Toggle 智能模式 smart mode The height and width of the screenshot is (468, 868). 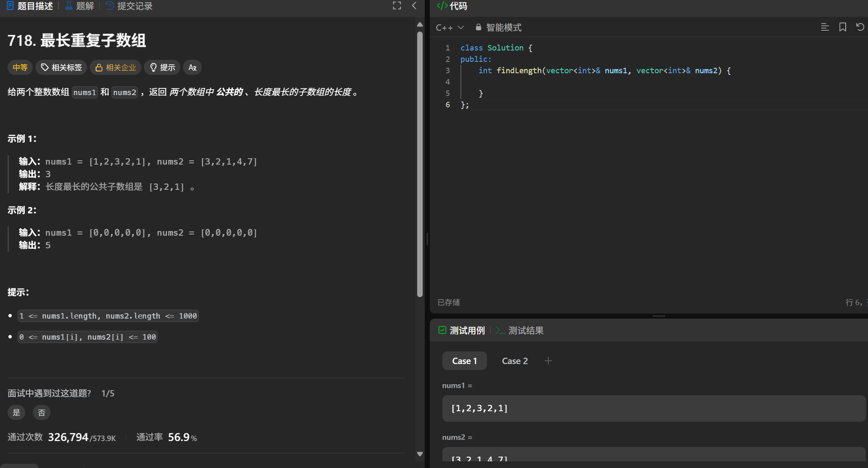[x=503, y=28]
